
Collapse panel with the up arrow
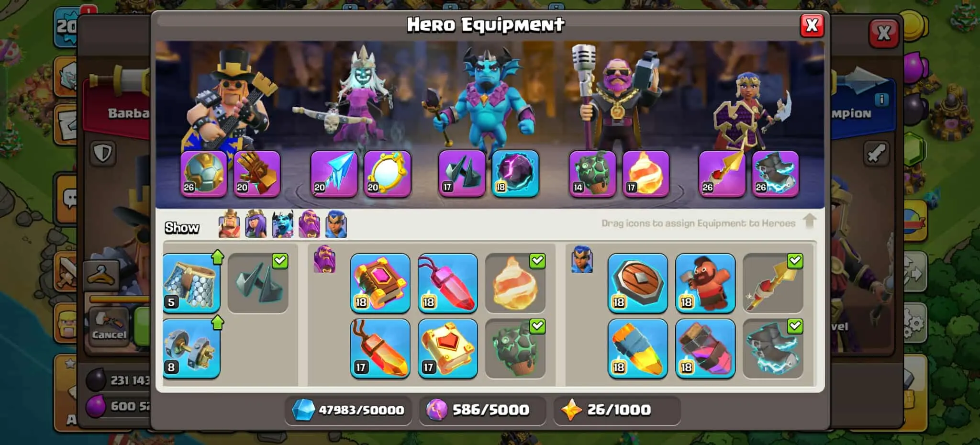810,221
